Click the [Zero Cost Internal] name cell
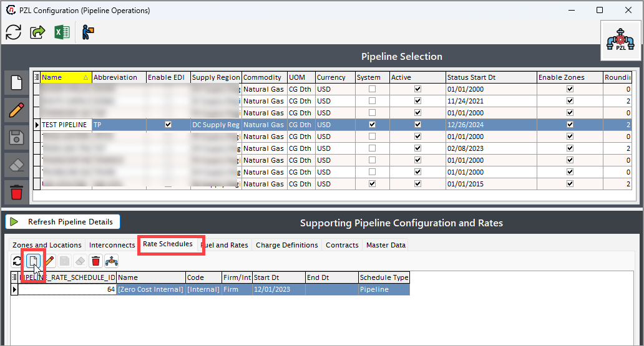This screenshot has width=644, height=346. click(x=151, y=289)
